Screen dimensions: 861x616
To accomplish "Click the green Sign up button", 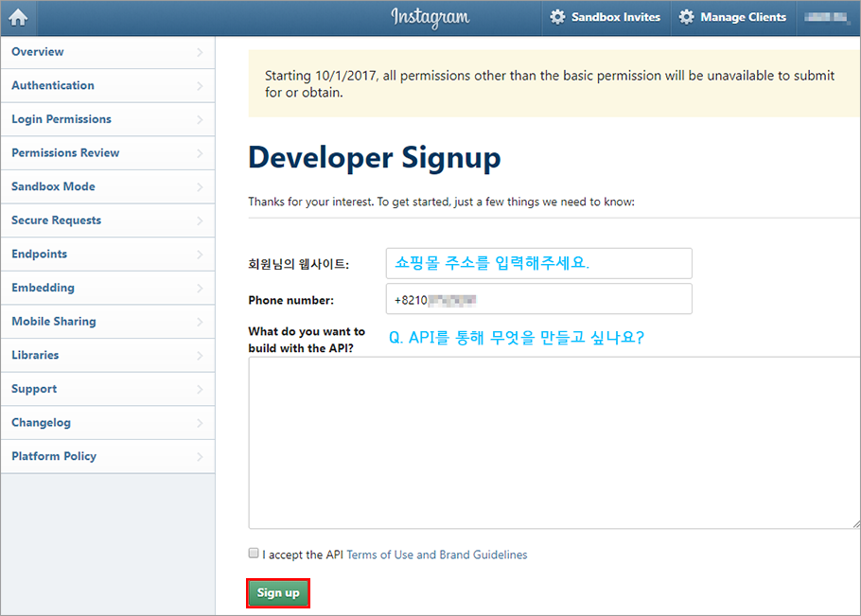I will coord(278,593).
